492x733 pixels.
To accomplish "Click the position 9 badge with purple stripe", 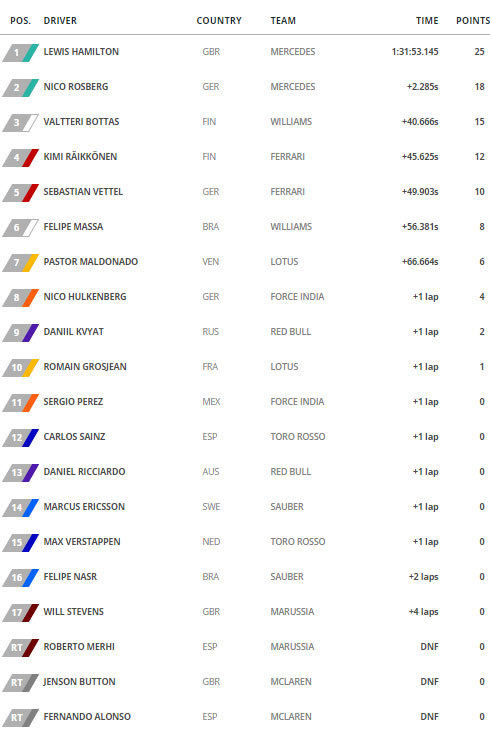I will click(x=21, y=332).
